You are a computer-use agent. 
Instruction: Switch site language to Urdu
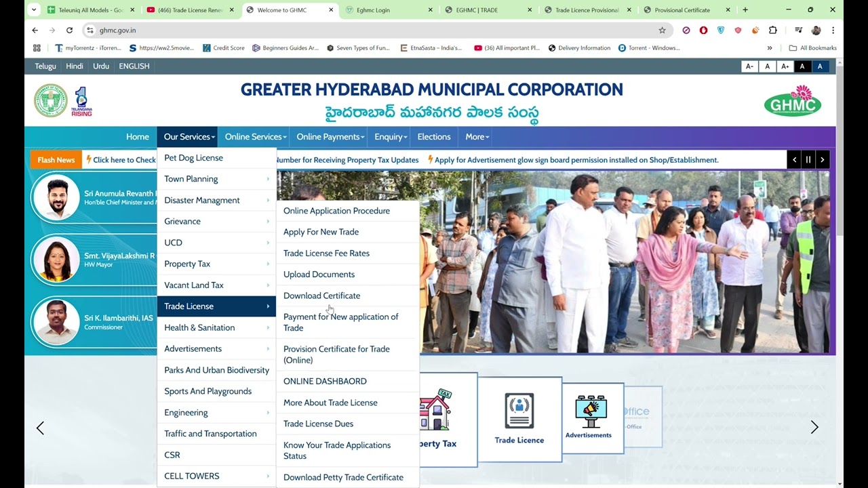pos(101,66)
